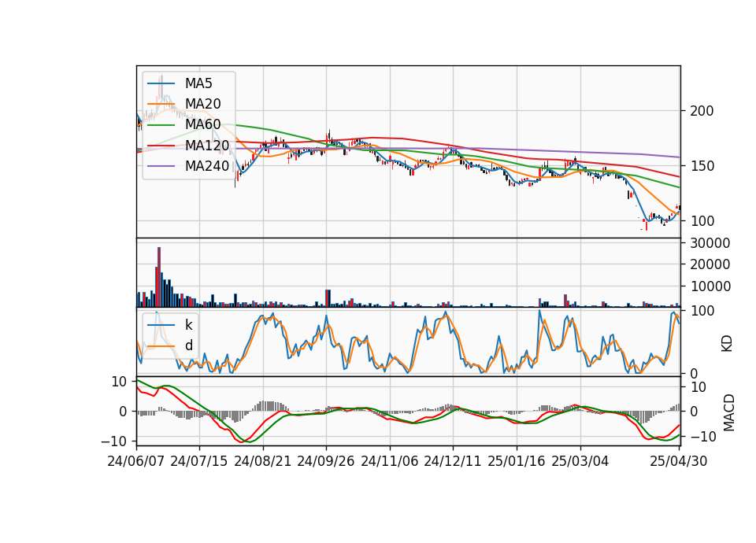Click the 25/03/04 date axis label
Image resolution: width=756 pixels, height=543 pixels.
point(580,461)
